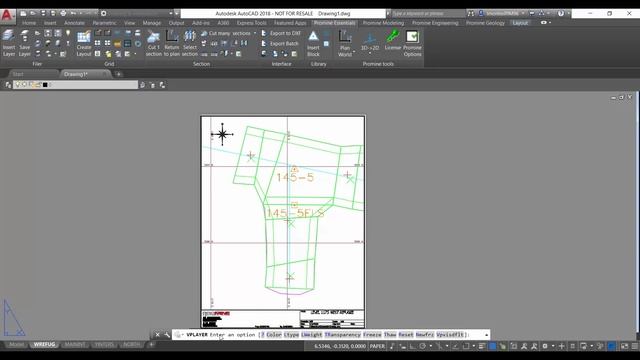
Task: Switch to the Promine Geology ribbon tab
Action: pos(485,23)
